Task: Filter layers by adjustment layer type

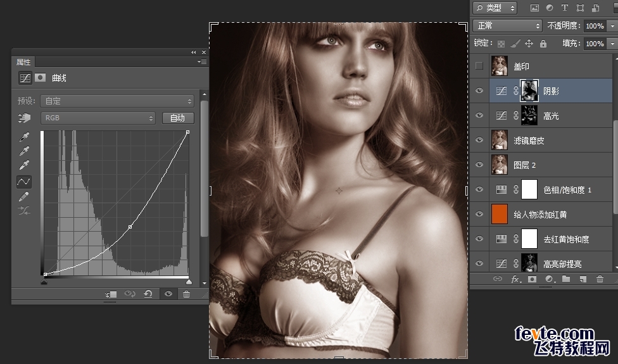Action: coord(550,8)
